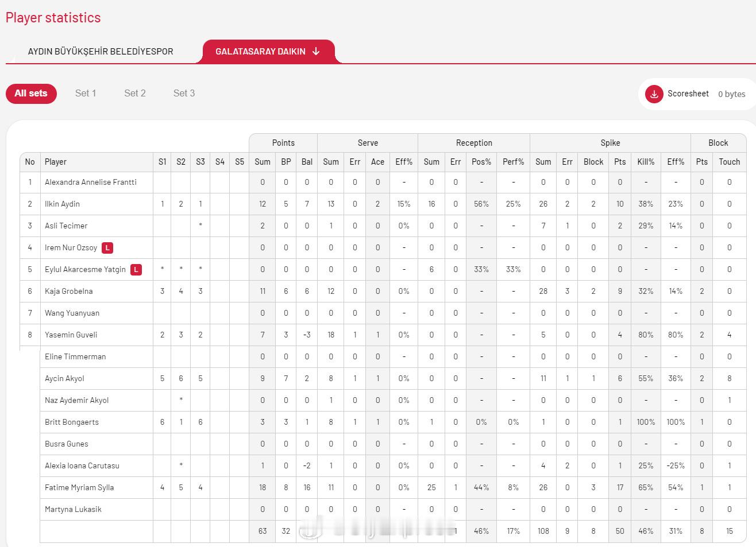Image resolution: width=756 pixels, height=547 pixels.
Task: Click the Touch column header
Action: pos(730,162)
